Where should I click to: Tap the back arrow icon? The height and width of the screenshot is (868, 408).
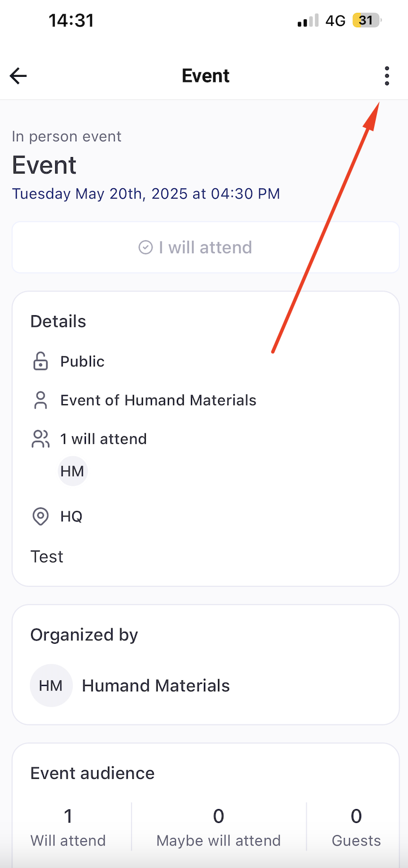point(18,76)
